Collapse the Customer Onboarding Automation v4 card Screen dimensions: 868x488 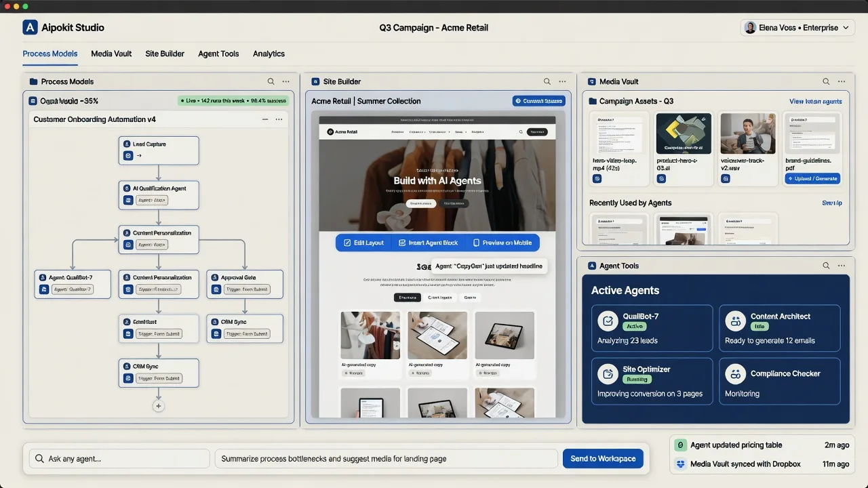265,119
